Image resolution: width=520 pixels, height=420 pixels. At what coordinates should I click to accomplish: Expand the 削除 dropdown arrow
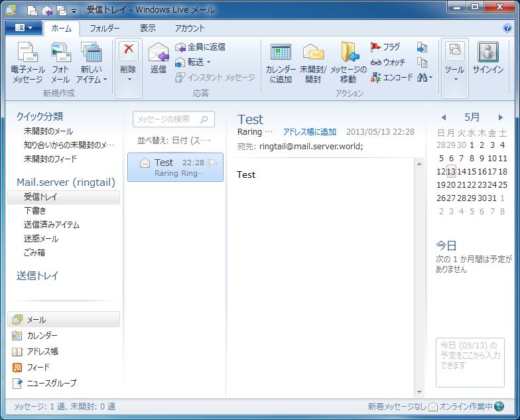(x=129, y=80)
